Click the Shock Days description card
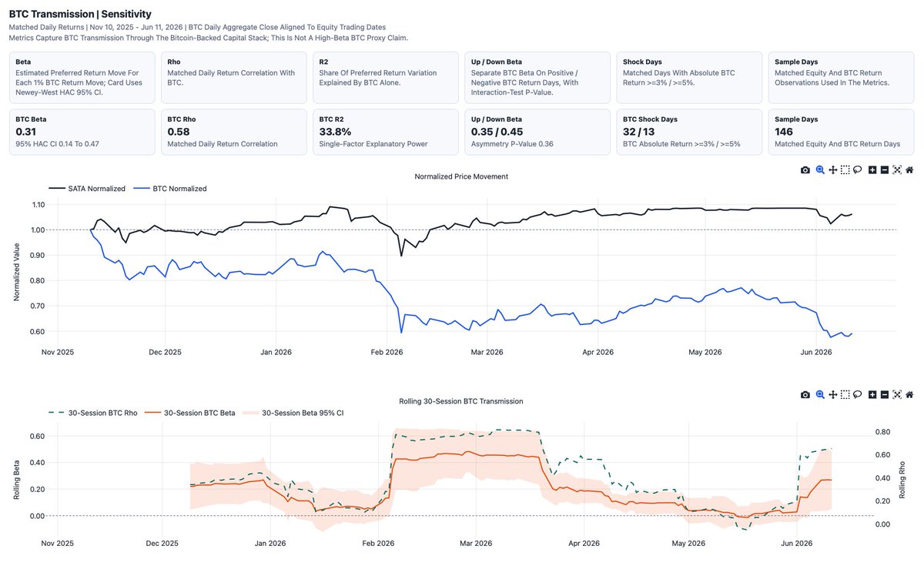This screenshot has width=924, height=576. (x=689, y=78)
